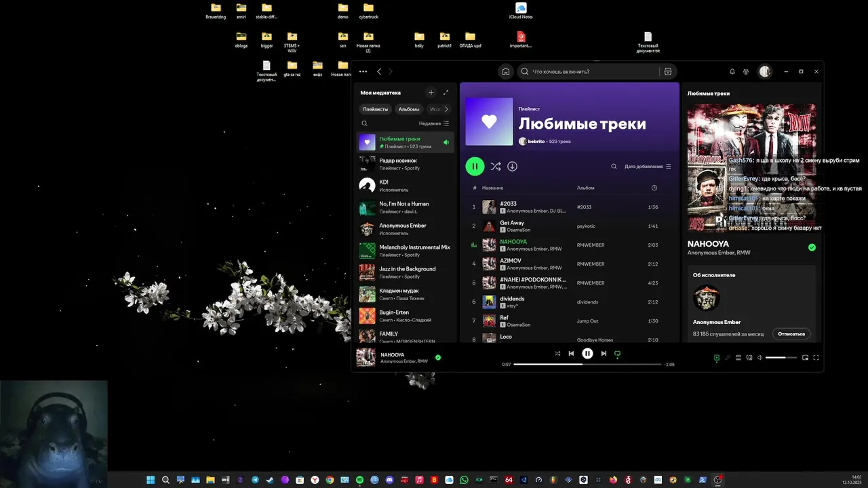
Task: Open the Дата добавления sort dropdown
Action: click(x=648, y=166)
